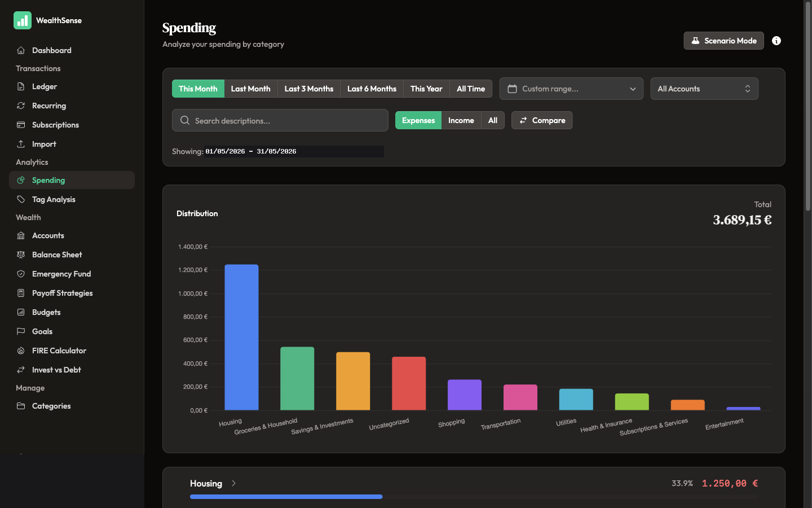Click the pink Transportation bar
812x508 pixels.
point(520,397)
